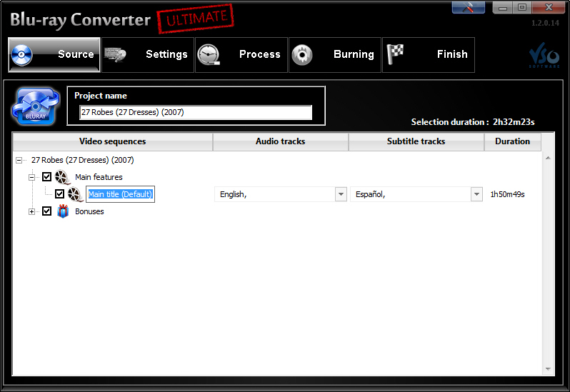The height and width of the screenshot is (392, 570).
Task: Minimize the Blu-ray Converter window
Action: click(503, 7)
